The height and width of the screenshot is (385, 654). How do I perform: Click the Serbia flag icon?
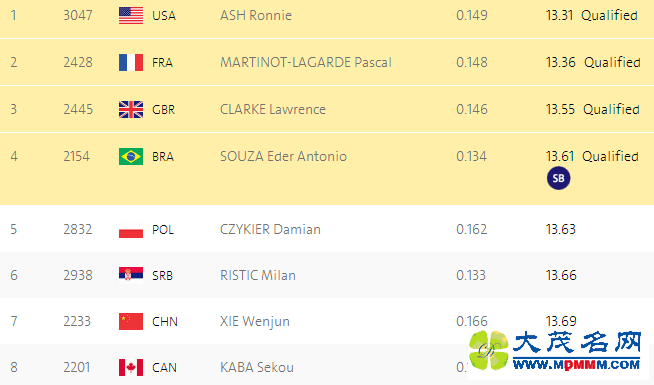(x=131, y=275)
